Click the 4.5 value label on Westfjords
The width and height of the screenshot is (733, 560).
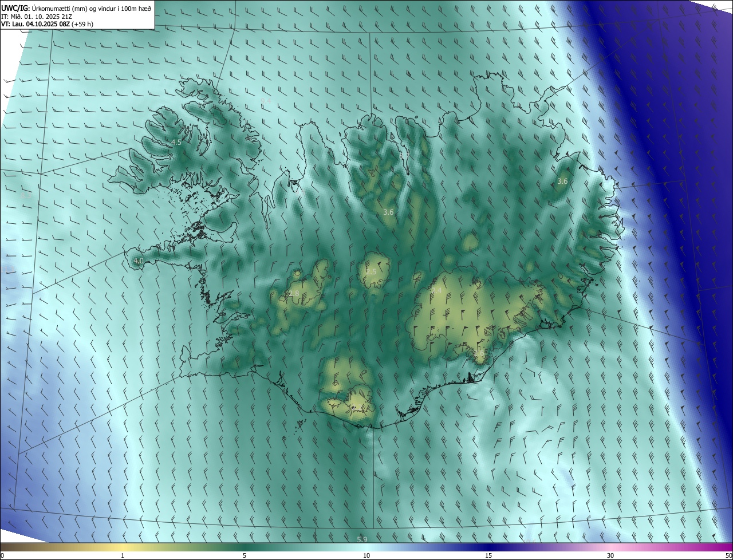(176, 142)
